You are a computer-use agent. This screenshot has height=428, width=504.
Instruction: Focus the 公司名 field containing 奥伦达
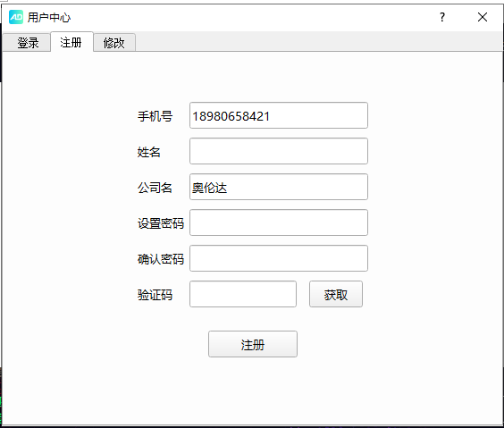point(278,187)
